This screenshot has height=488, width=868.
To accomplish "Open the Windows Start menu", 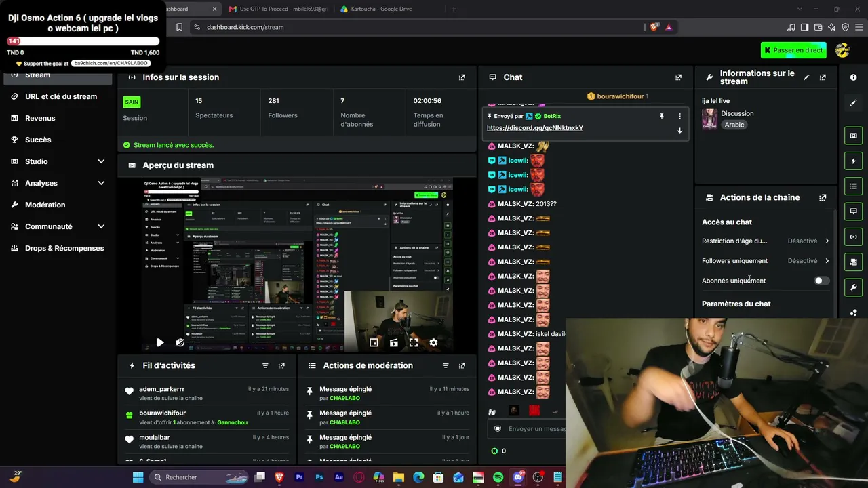I will tap(138, 477).
